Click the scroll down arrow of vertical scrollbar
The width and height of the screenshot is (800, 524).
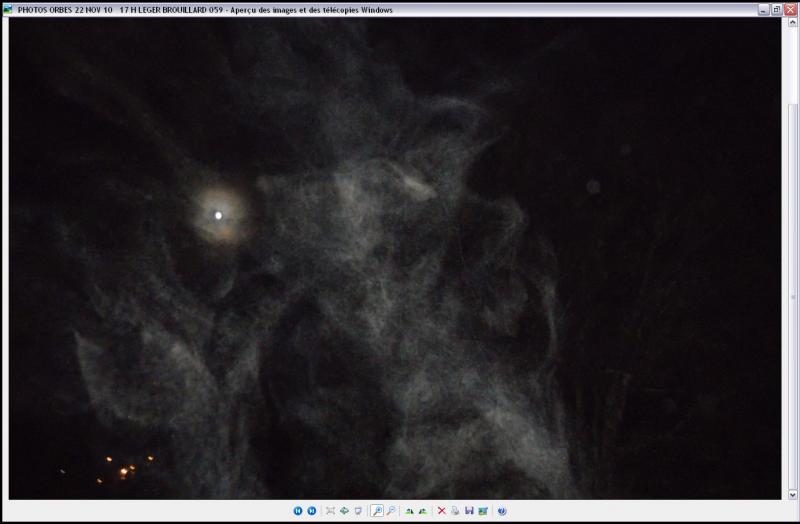point(792,494)
